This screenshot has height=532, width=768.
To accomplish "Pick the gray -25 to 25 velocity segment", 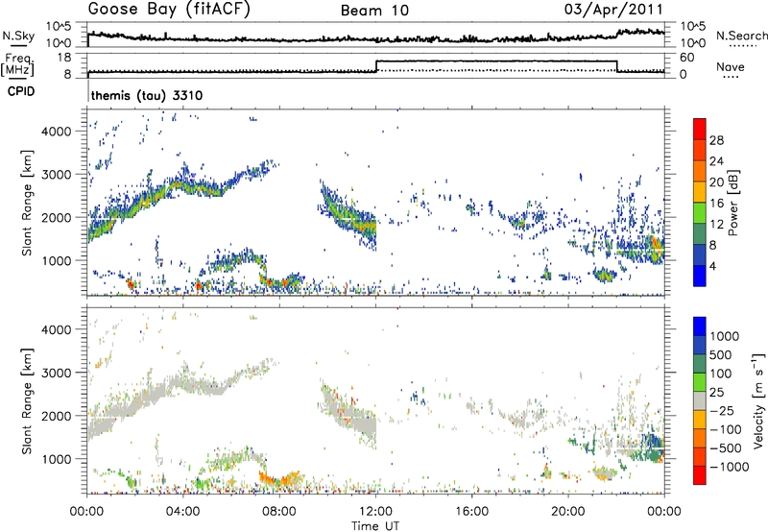I will click(700, 401).
